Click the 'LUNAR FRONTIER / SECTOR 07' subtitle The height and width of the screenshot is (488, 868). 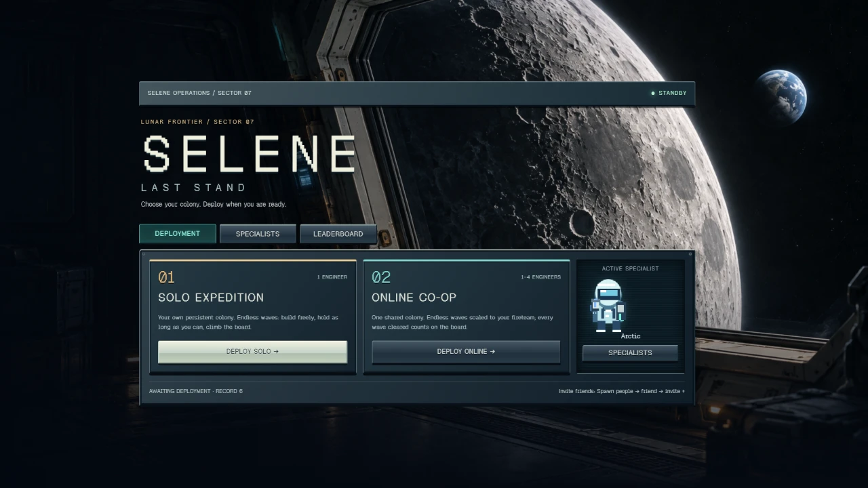[x=197, y=122]
